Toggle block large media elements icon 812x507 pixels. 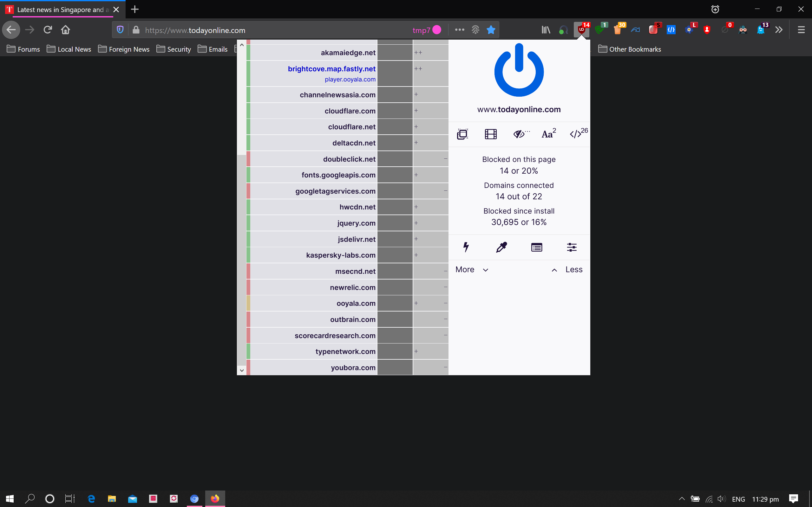pos(491,134)
